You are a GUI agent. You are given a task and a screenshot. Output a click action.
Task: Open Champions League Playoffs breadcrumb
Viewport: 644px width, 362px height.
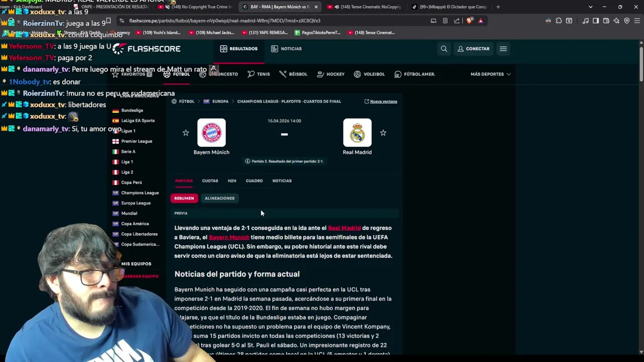pos(289,102)
